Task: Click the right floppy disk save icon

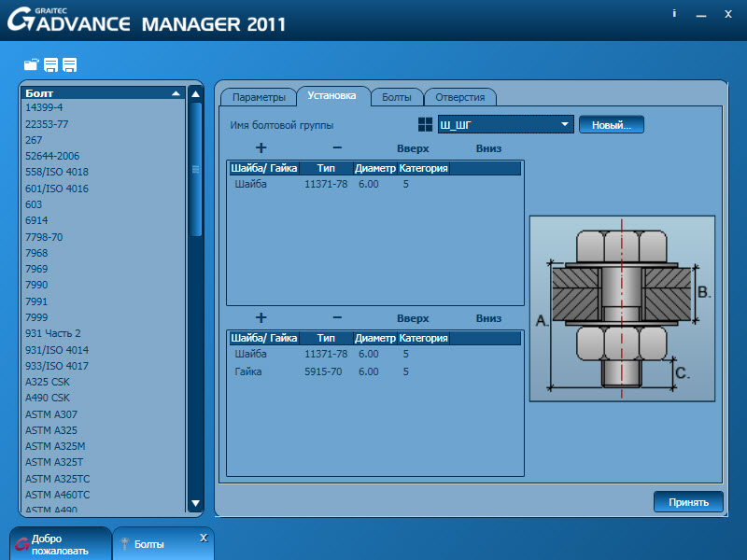Action: [x=69, y=64]
